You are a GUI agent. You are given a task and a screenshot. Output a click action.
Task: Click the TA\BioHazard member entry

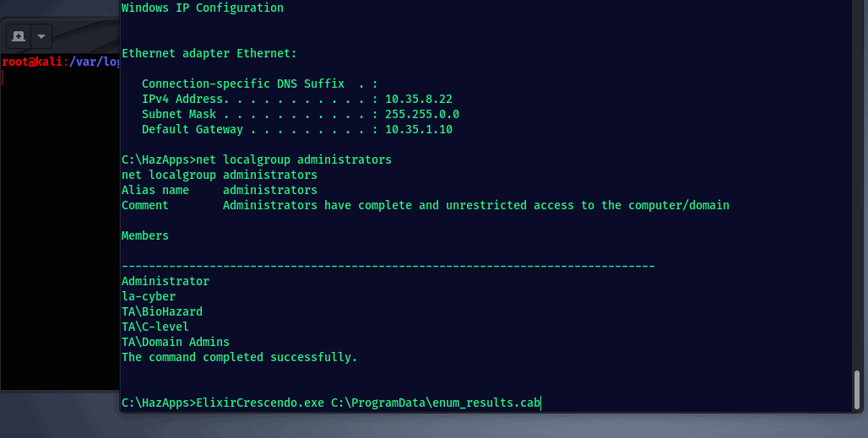162,311
